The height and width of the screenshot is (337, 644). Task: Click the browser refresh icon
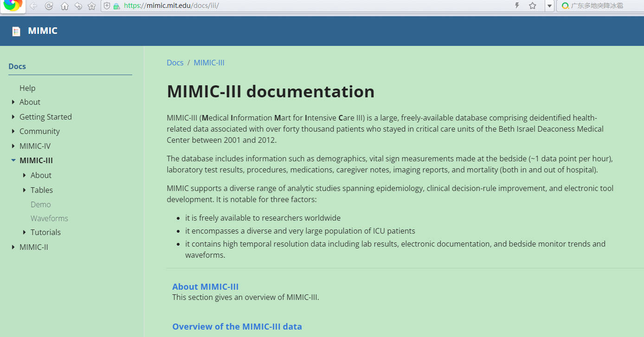[49, 6]
